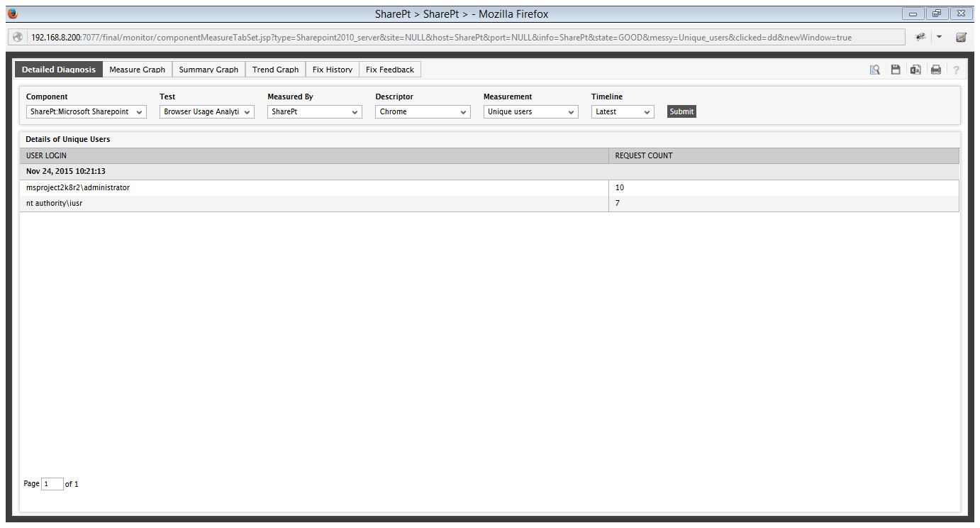Expand the Measurement dropdown showing Unique users
Screen dimensions: 980x528
click(531, 111)
